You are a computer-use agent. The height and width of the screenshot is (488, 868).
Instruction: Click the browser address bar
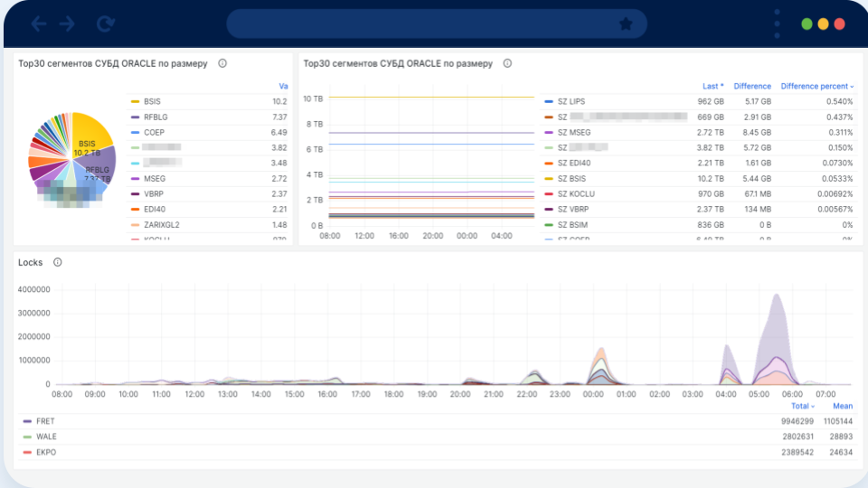coord(425,24)
